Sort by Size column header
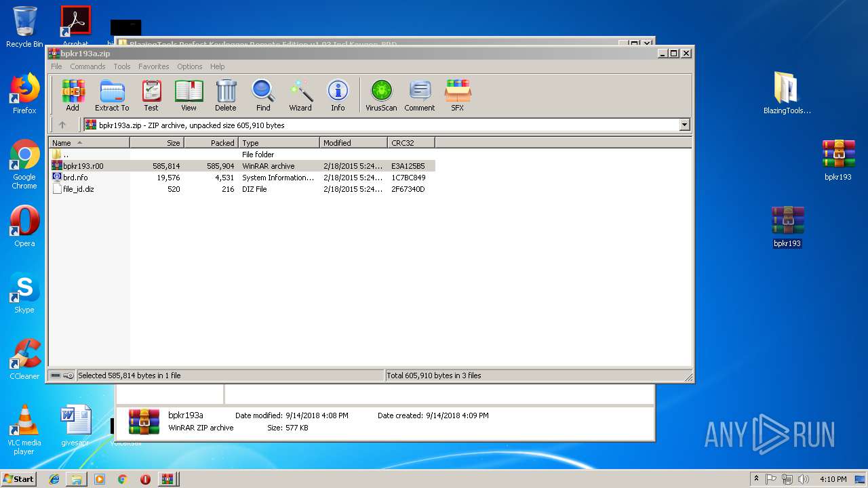Viewport: 868px width, 488px height. pos(157,142)
